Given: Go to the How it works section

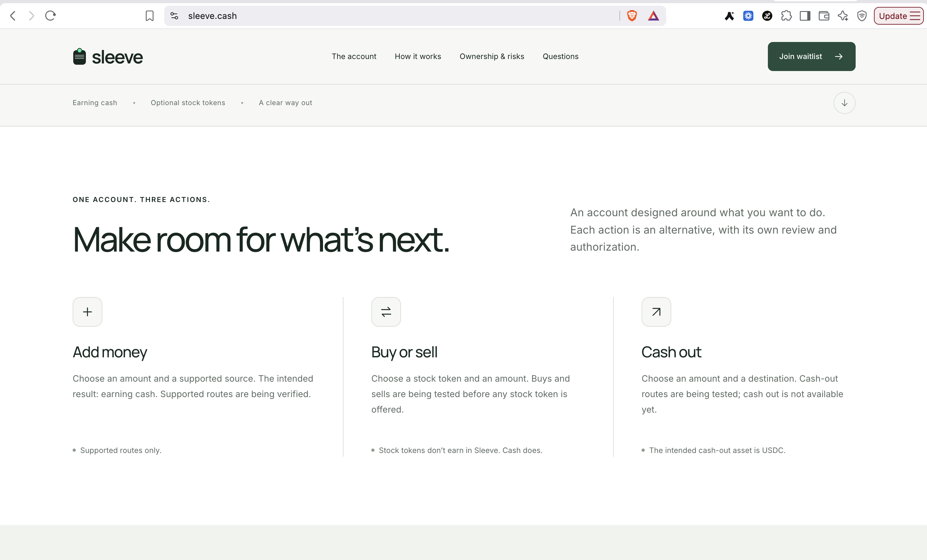Looking at the screenshot, I should click(x=418, y=57).
